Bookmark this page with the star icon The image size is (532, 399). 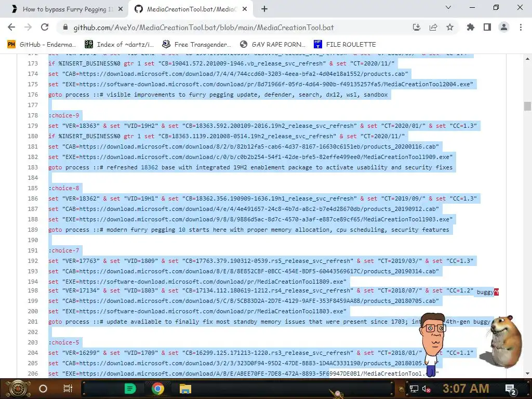pyautogui.click(x=450, y=28)
